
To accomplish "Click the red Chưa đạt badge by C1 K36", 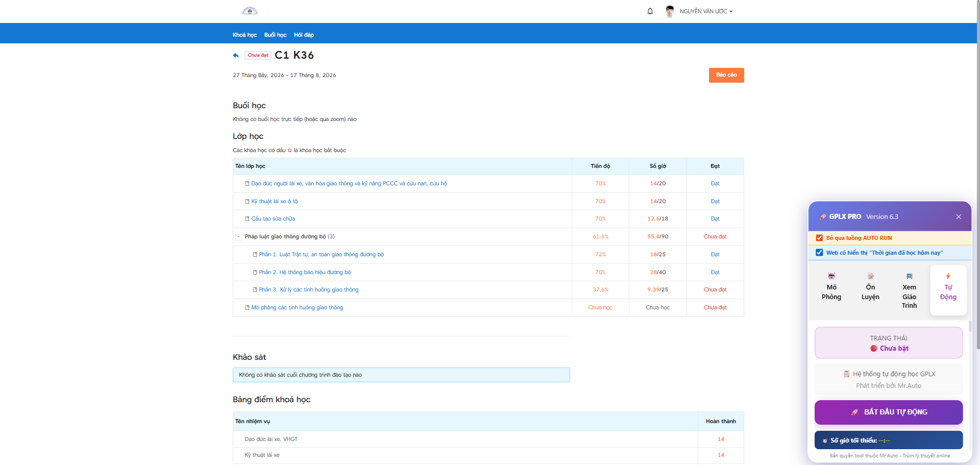I will point(258,56).
